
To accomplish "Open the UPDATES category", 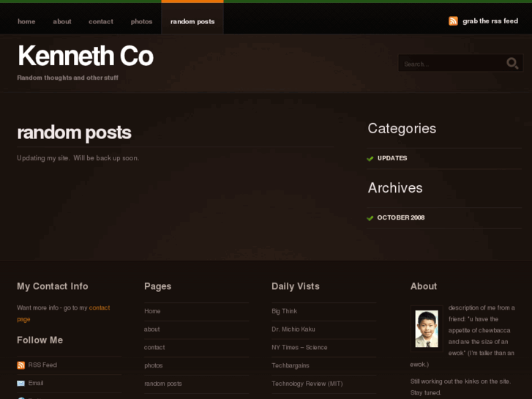I will pos(392,158).
